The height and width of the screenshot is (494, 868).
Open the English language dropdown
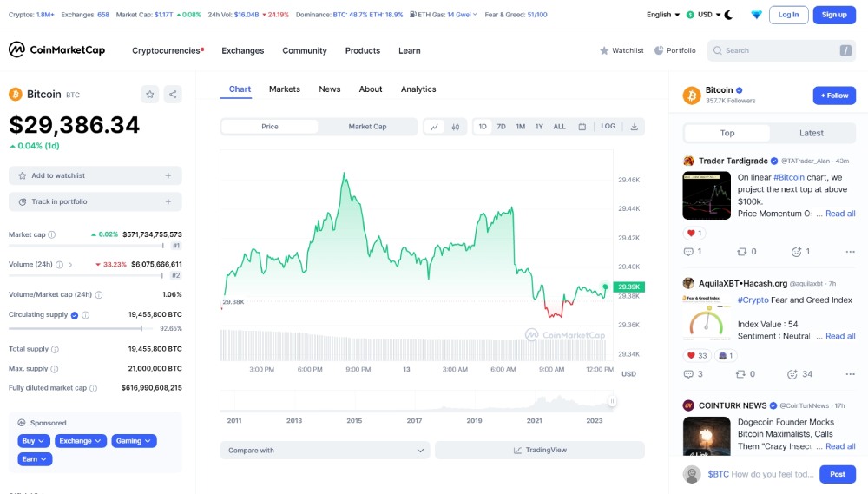[663, 15]
